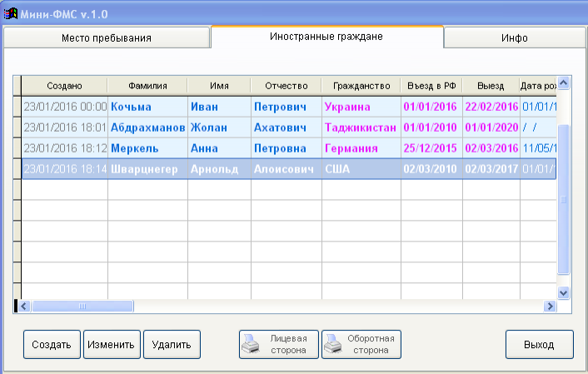Select surname cell Абдрахманов
The height and width of the screenshot is (374, 588).
click(x=147, y=127)
